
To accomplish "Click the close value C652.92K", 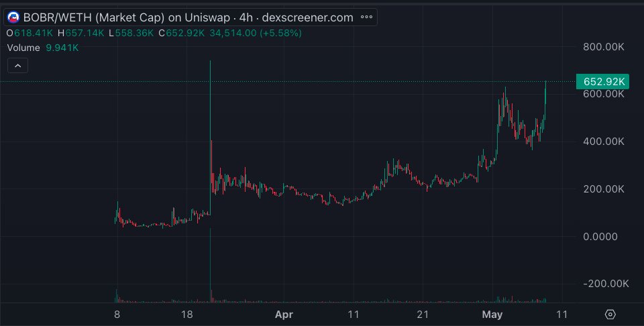I will tap(182, 33).
